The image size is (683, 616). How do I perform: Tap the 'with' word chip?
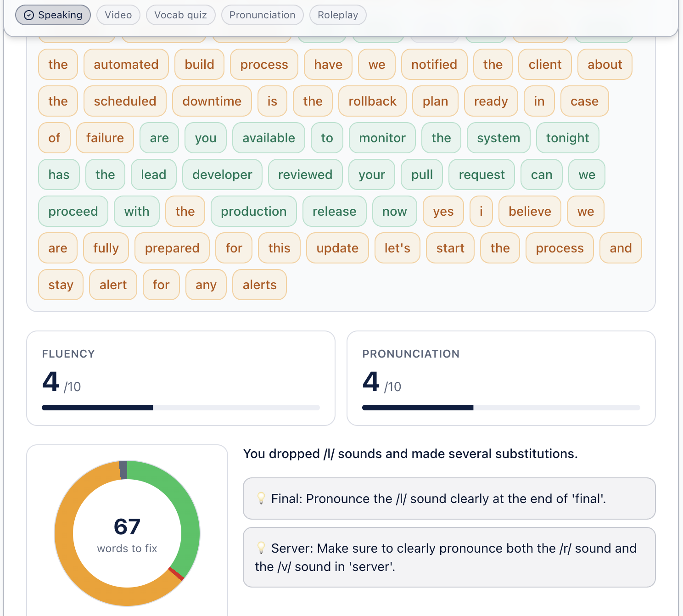(x=137, y=211)
